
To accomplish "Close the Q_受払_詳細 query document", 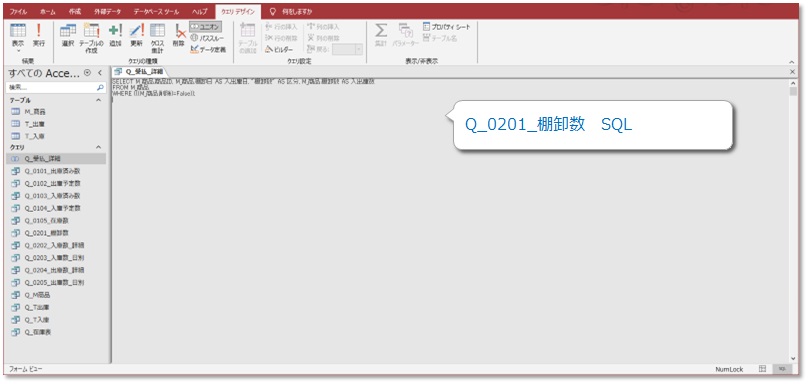I will pyautogui.click(x=793, y=72).
